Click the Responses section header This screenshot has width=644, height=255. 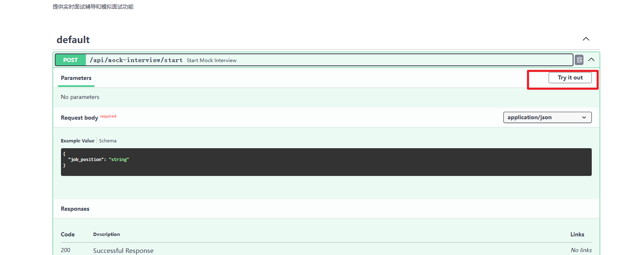75,209
